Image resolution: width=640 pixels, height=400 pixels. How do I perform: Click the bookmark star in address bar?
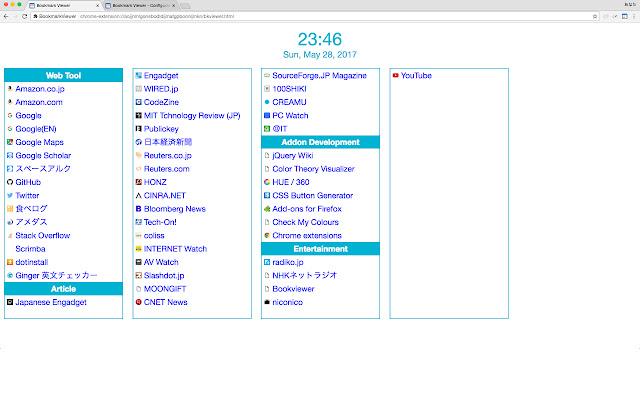595,16
